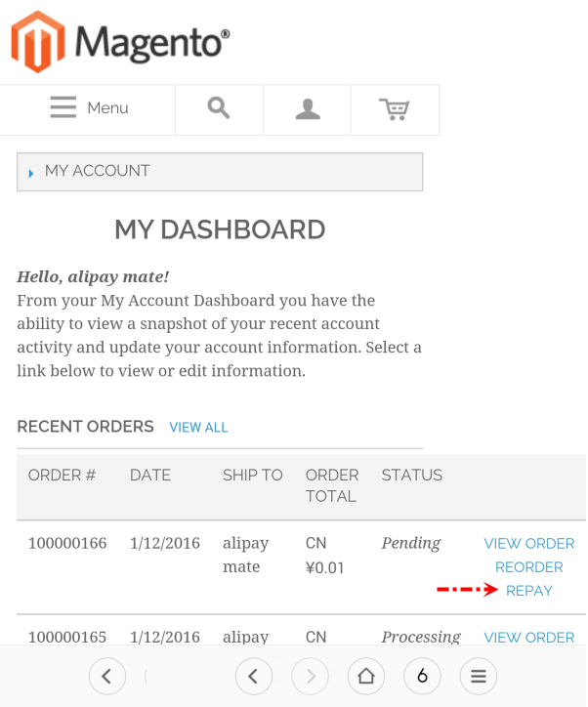Tap the leftmost back arrow button
The height and width of the screenshot is (707, 588).
[106, 675]
